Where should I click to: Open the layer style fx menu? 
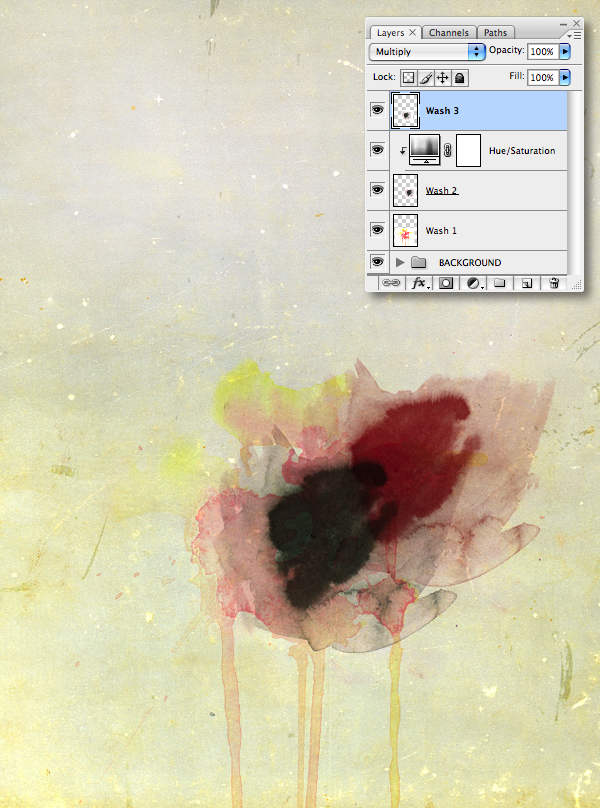pyautogui.click(x=420, y=283)
